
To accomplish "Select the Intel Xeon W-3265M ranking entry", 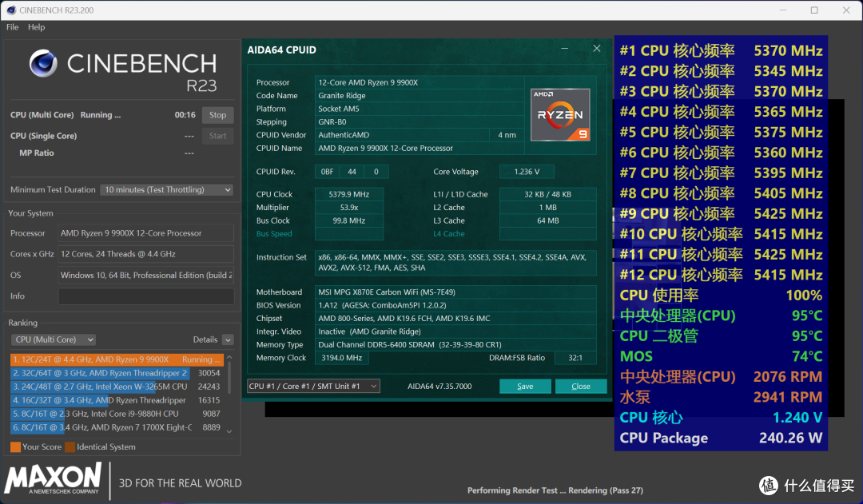I will tap(116, 387).
